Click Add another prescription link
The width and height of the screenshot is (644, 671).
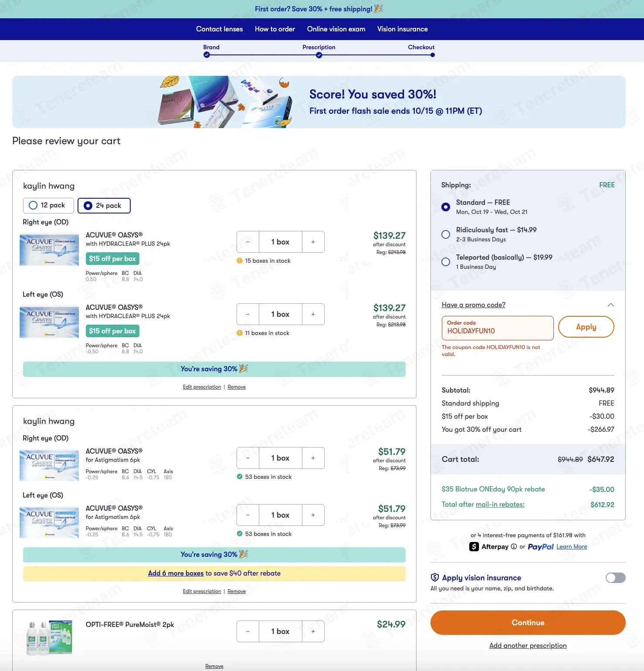tap(528, 646)
